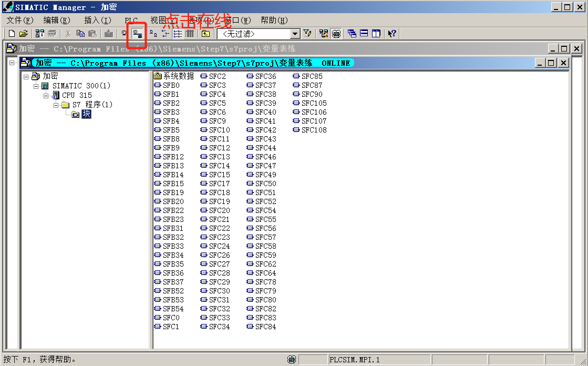Select block SFC1 in the list
This screenshot has height=366, width=588.
[x=171, y=327]
